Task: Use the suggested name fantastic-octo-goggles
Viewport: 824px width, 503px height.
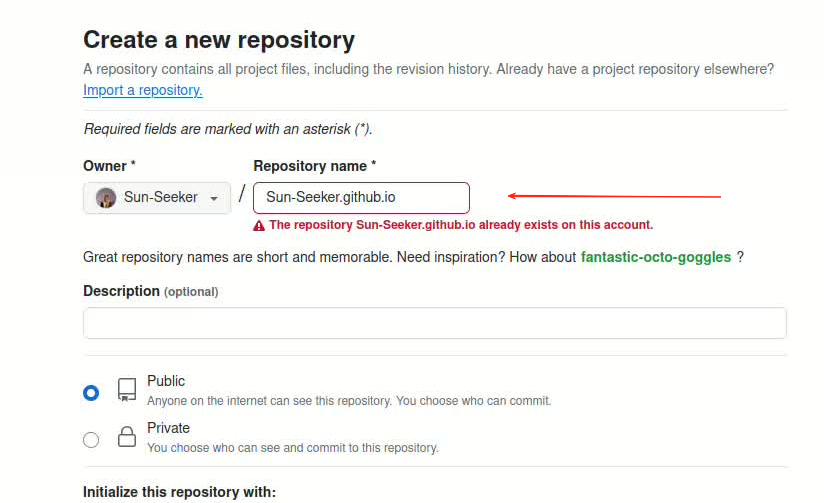Action: pyautogui.click(x=655, y=257)
